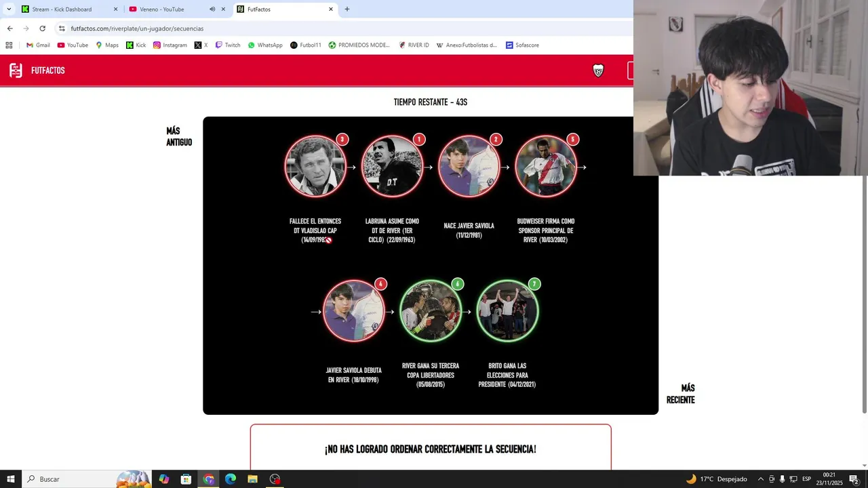Click the Saviola debuta en River photo circle
Image resolution: width=868 pixels, height=488 pixels.
(354, 312)
